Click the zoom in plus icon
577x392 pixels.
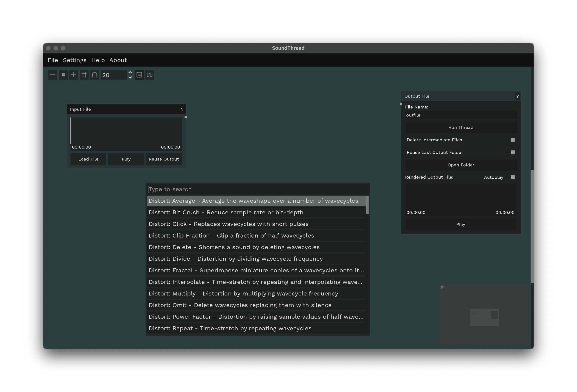coord(74,75)
